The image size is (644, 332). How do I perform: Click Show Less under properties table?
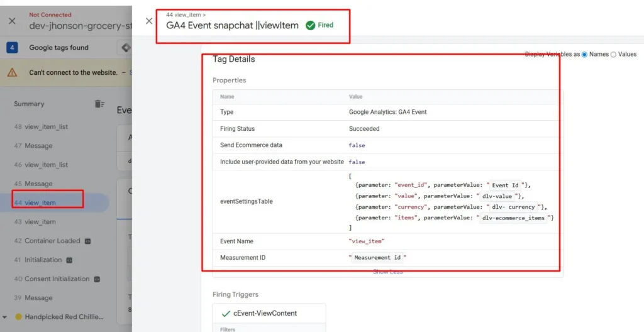[x=387, y=272]
